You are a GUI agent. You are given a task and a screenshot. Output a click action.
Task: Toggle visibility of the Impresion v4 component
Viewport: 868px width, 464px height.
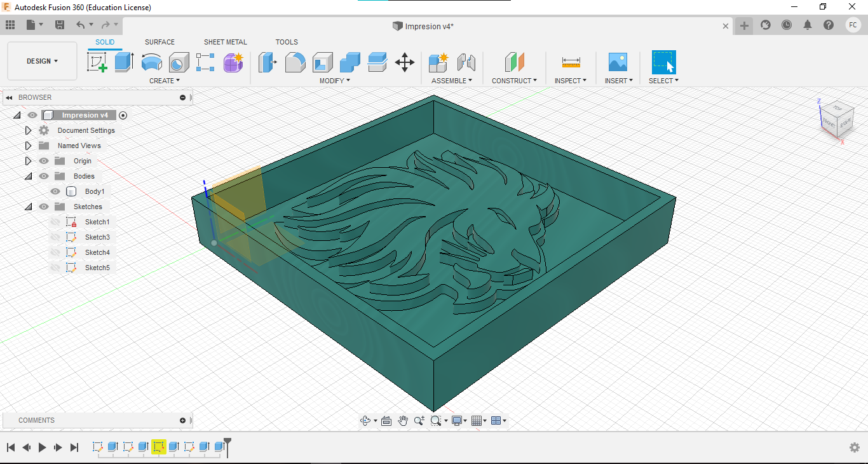[32, 115]
